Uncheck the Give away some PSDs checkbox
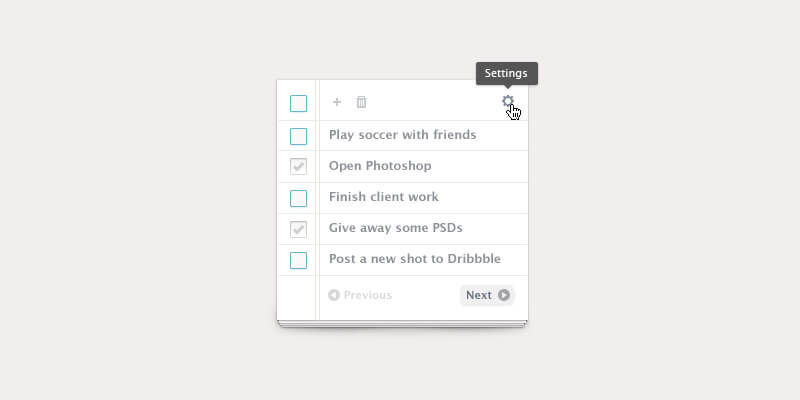Image resolution: width=800 pixels, height=400 pixels. tap(298, 229)
